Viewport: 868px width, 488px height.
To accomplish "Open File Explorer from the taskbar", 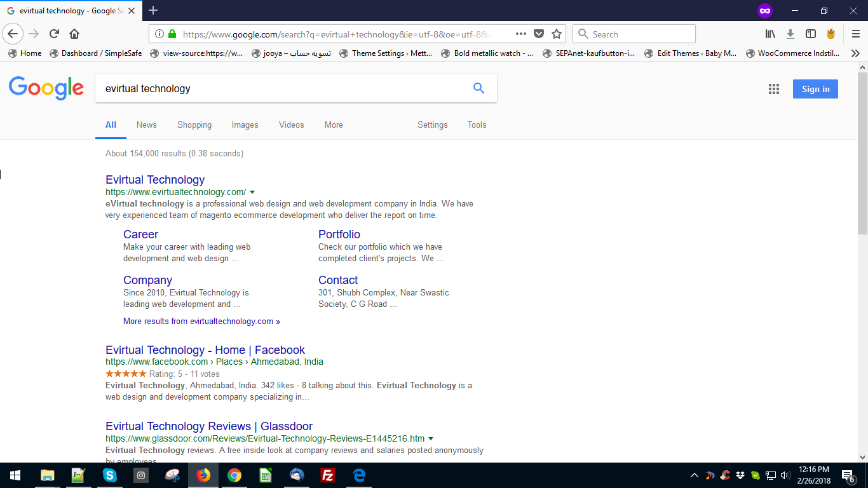I will coord(47,475).
